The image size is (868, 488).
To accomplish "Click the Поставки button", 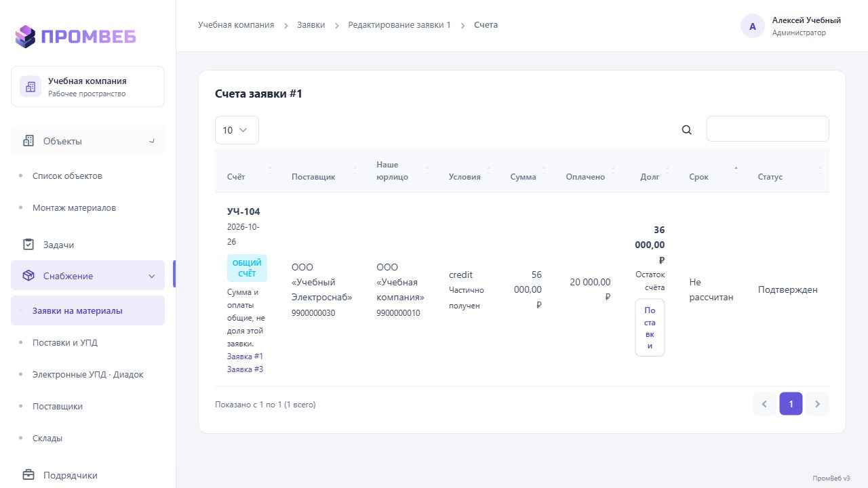I will pos(650,327).
